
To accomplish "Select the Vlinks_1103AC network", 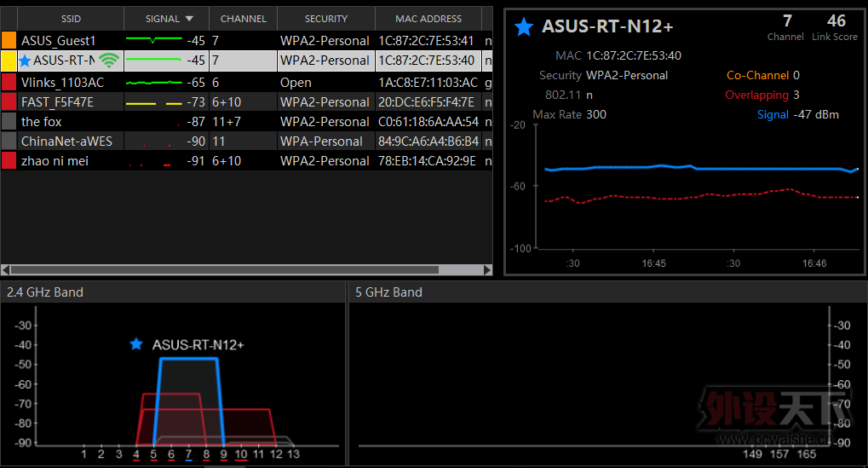I will point(246,82).
